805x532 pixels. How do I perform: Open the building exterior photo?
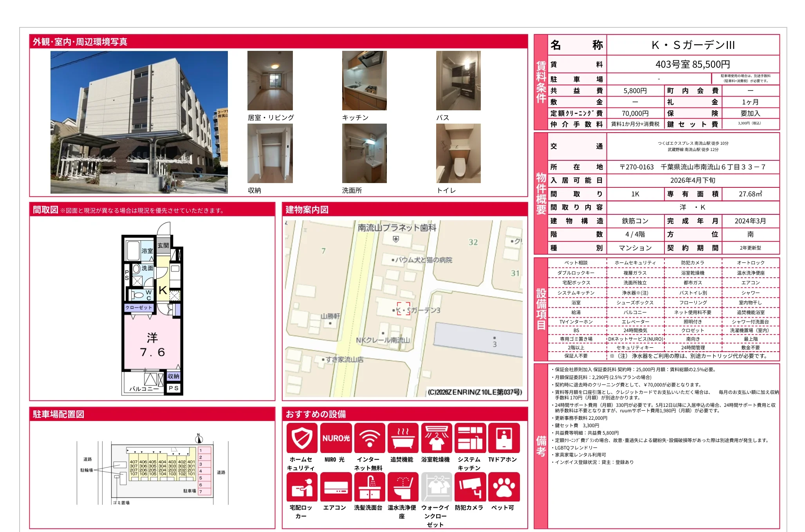[x=139, y=122]
